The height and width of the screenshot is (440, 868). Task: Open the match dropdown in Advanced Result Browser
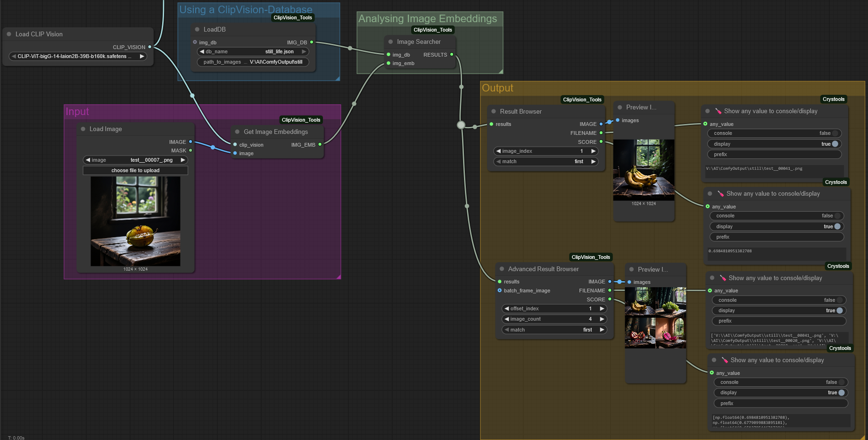[554, 330]
